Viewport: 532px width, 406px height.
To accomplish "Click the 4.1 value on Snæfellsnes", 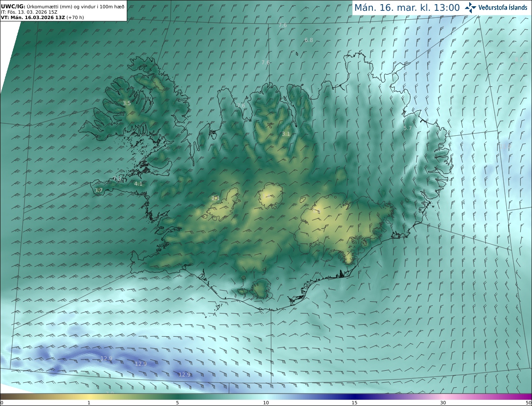I will point(138,183).
